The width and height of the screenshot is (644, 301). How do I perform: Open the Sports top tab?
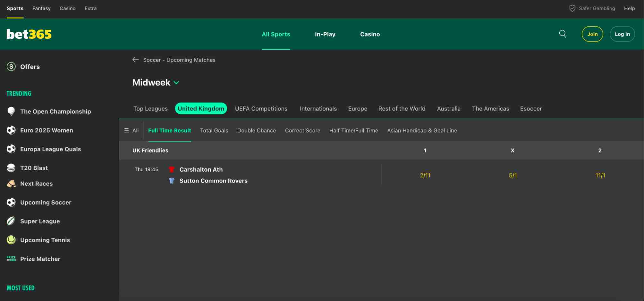point(15,8)
